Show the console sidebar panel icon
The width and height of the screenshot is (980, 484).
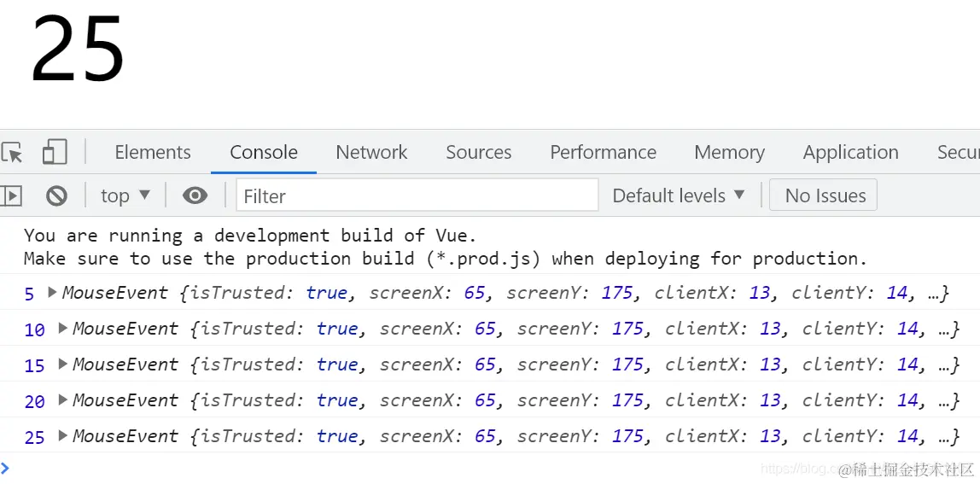(10, 195)
